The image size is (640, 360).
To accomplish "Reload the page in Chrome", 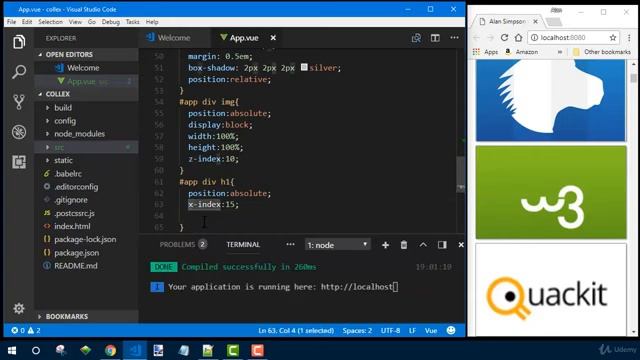I will click(x=504, y=38).
